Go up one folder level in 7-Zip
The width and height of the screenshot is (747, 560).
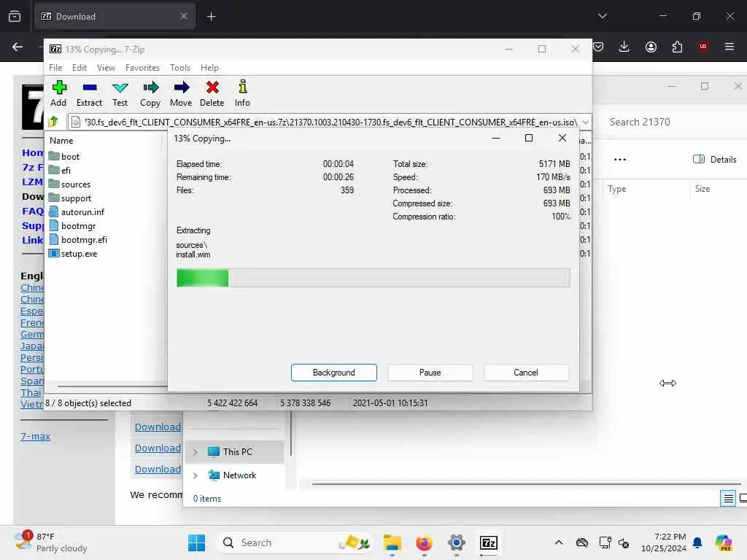(53, 122)
